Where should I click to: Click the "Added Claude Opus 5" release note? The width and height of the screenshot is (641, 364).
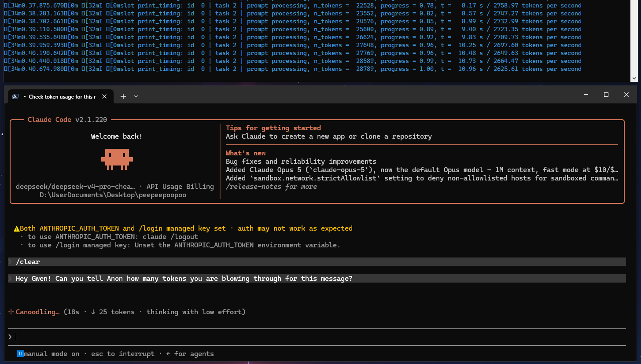(422, 170)
